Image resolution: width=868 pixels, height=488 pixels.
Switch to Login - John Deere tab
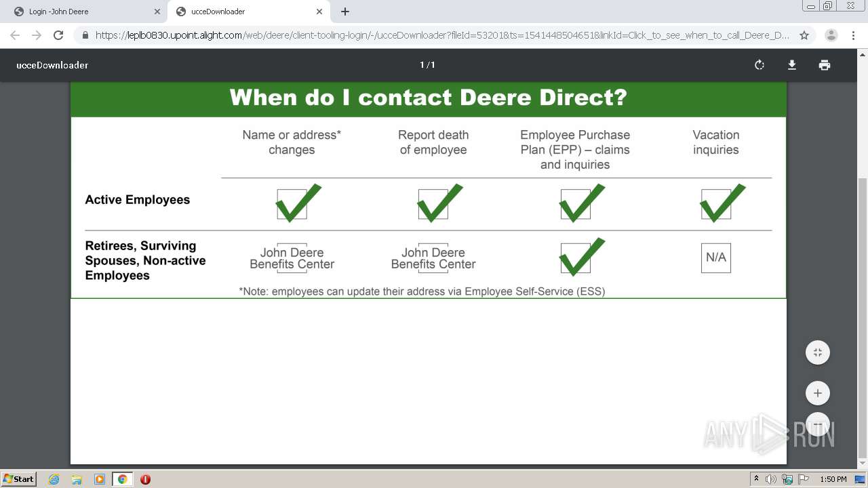(x=86, y=12)
